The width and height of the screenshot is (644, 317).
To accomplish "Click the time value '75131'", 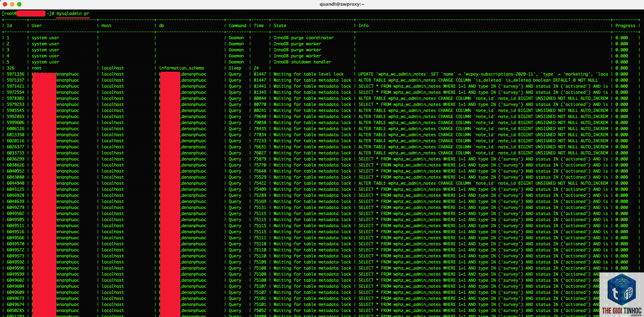I will (260, 208).
